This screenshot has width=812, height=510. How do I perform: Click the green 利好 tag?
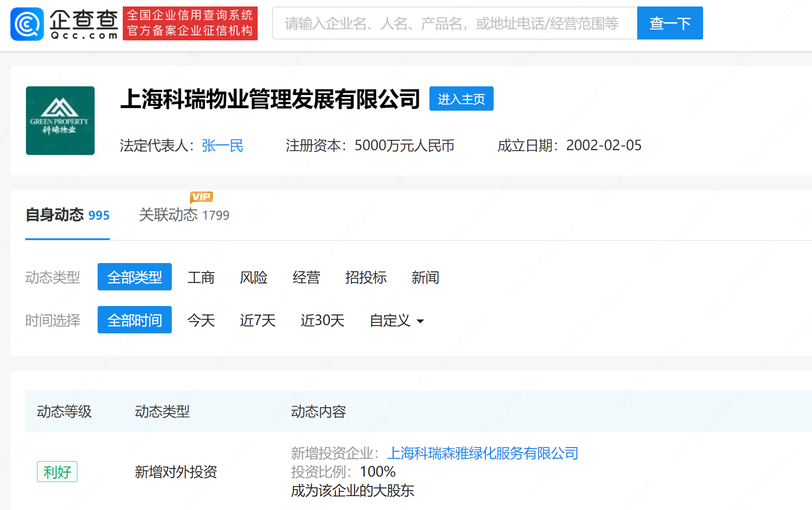click(x=57, y=472)
